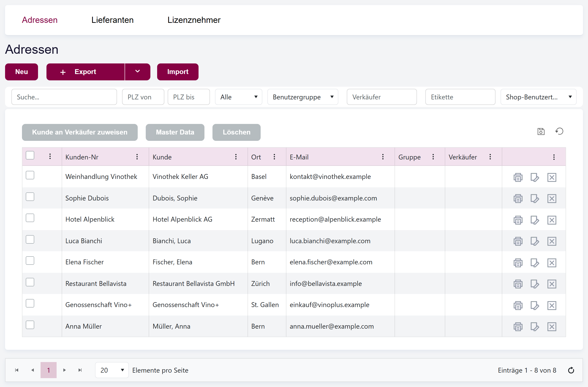The height and width of the screenshot is (387, 588).
Task: Print the Bianchi, Luca record
Action: [x=518, y=241]
